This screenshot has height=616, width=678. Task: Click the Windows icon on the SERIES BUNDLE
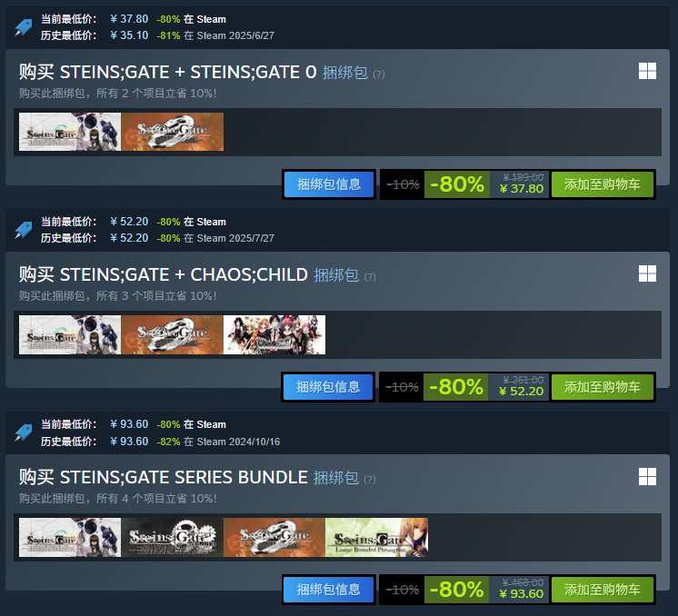coord(647,476)
